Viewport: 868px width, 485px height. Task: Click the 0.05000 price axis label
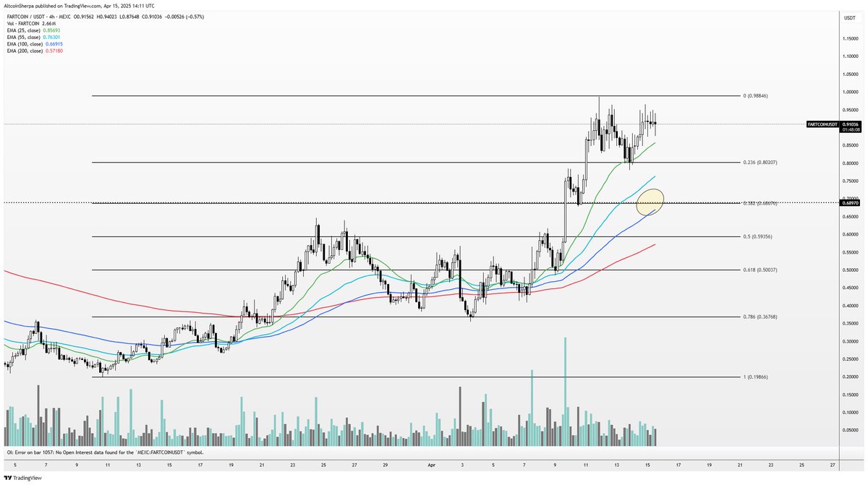coord(851,430)
